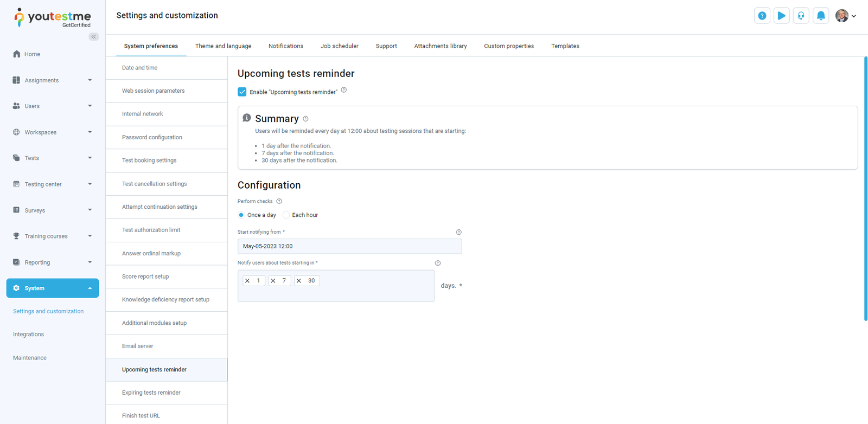The width and height of the screenshot is (868, 424).
Task: Select the Once a day radio button
Action: pyautogui.click(x=241, y=215)
